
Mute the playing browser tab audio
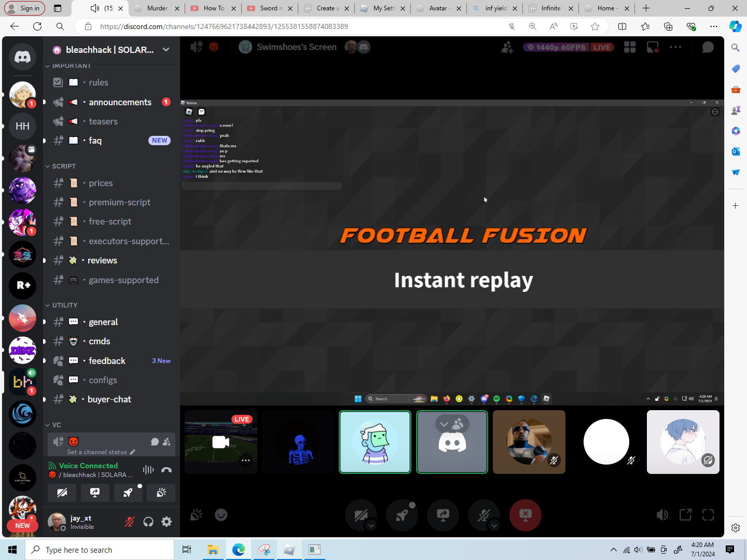pos(94,8)
